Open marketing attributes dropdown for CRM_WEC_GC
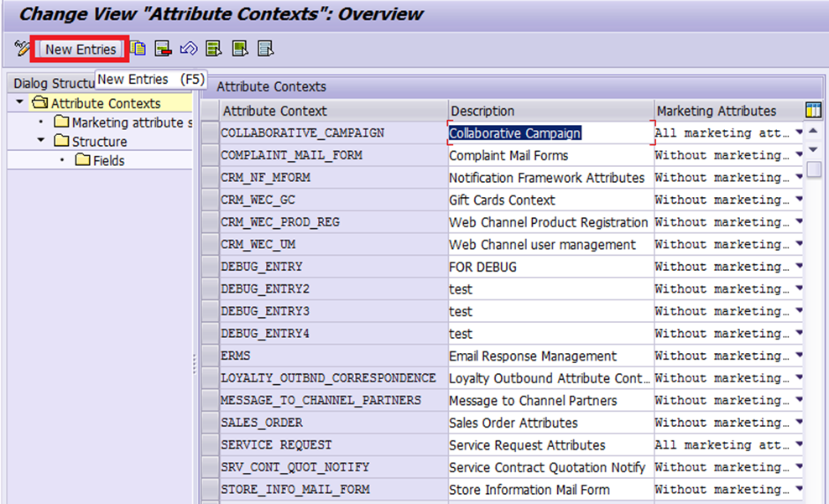The height and width of the screenshot is (504, 829). 799,200
